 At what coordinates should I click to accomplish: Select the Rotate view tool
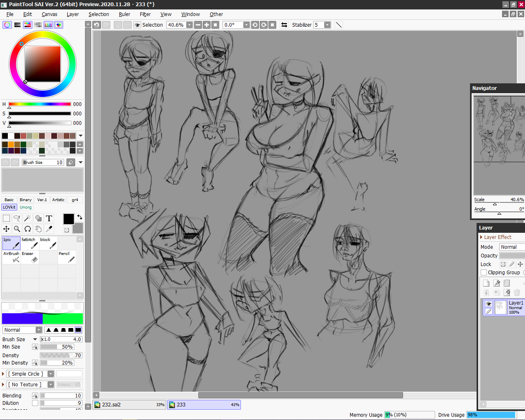[x=28, y=229]
